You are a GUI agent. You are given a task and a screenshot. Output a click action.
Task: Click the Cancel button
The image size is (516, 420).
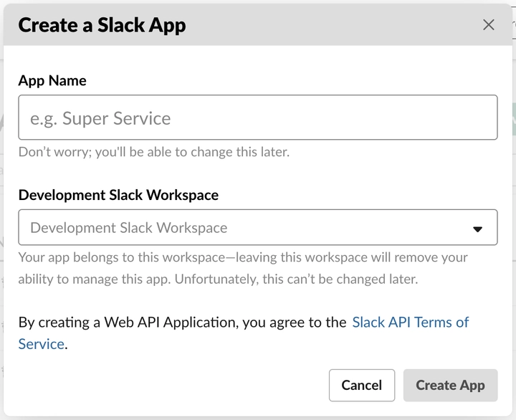coord(362,385)
